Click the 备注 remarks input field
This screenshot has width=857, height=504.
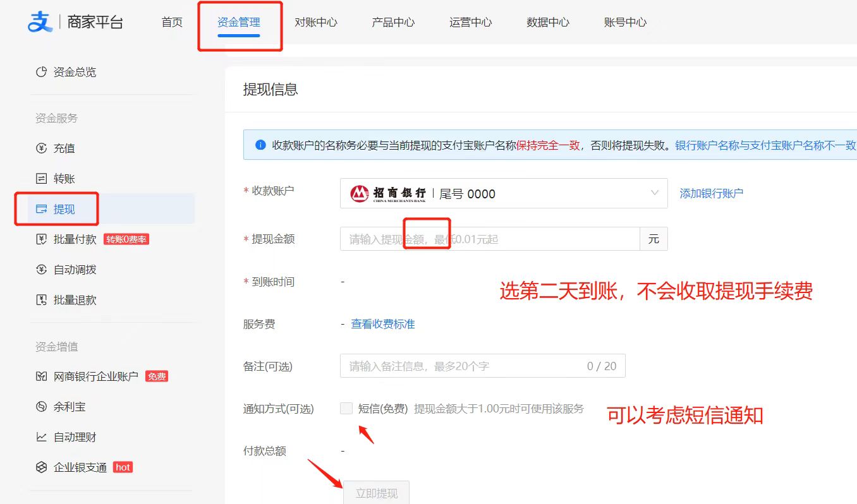[x=483, y=366]
